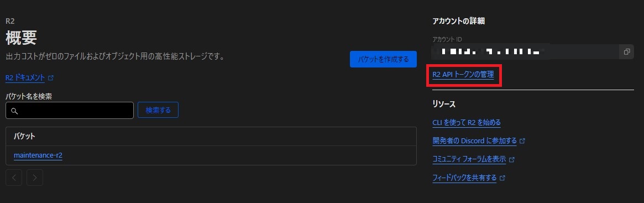Open the R2 ドキュメント link
Image resolution: width=644 pixels, height=203 pixels.
(x=25, y=77)
